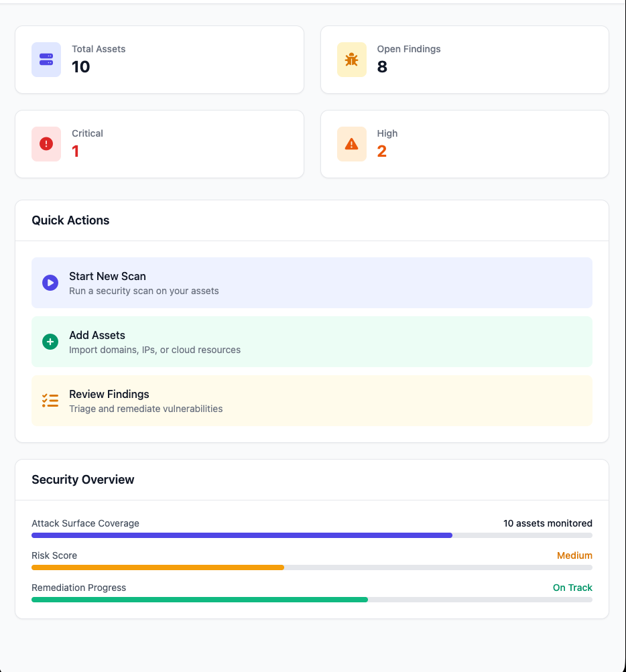Viewport: 626px width, 672px height.
Task: Click the Total Assets server icon
Action: click(x=46, y=60)
